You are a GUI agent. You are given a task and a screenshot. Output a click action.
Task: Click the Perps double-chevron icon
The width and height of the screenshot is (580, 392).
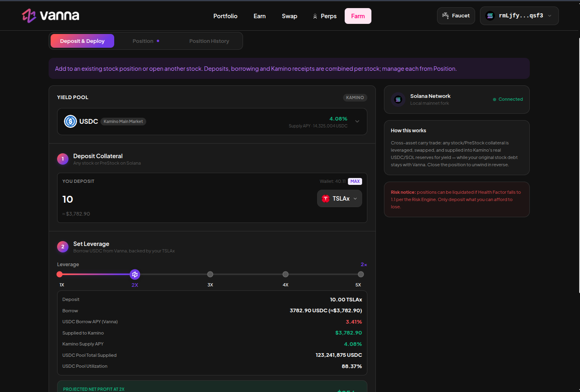315,16
